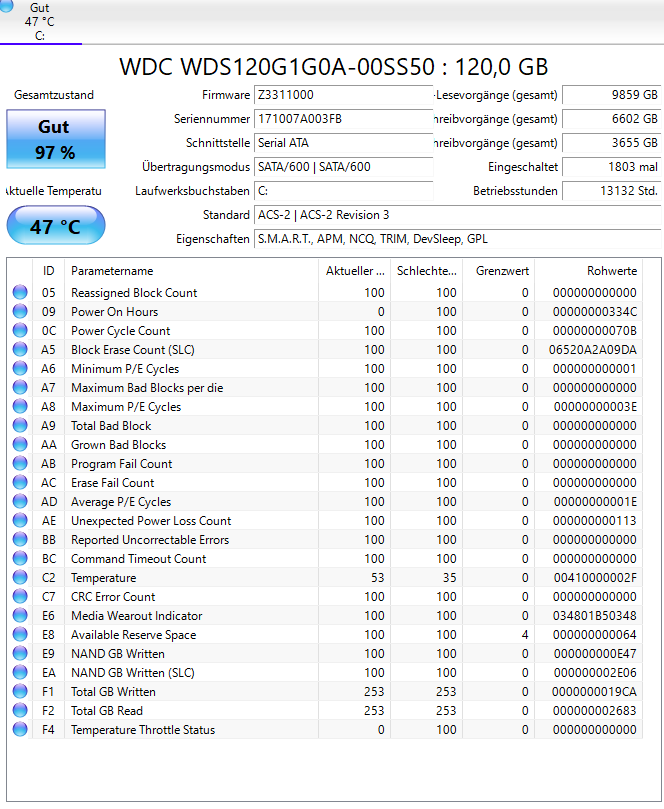Click status icon of Power On Hours
The image size is (664, 809).
point(20,312)
